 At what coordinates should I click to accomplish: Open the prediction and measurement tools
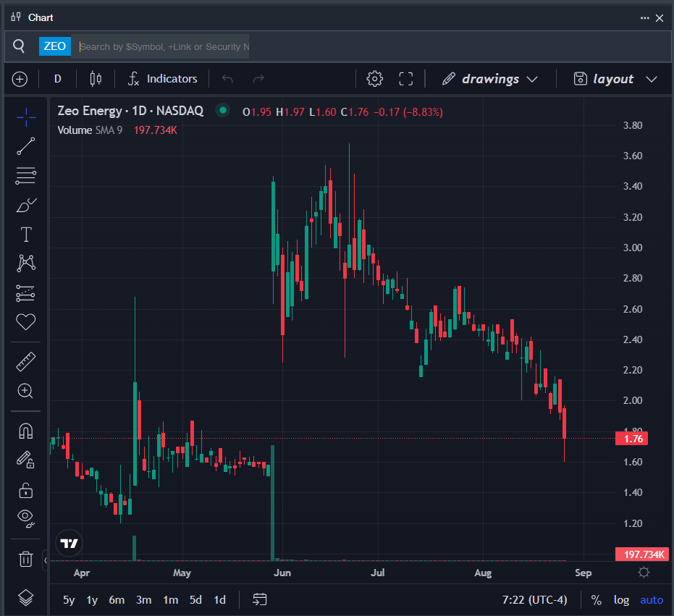[26, 293]
